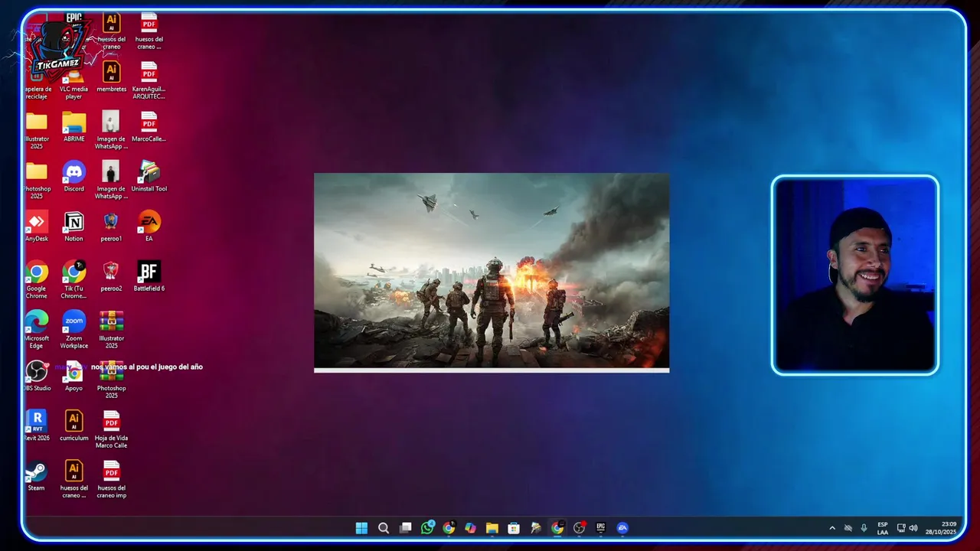Show hidden system tray icons chevron

coord(832,528)
